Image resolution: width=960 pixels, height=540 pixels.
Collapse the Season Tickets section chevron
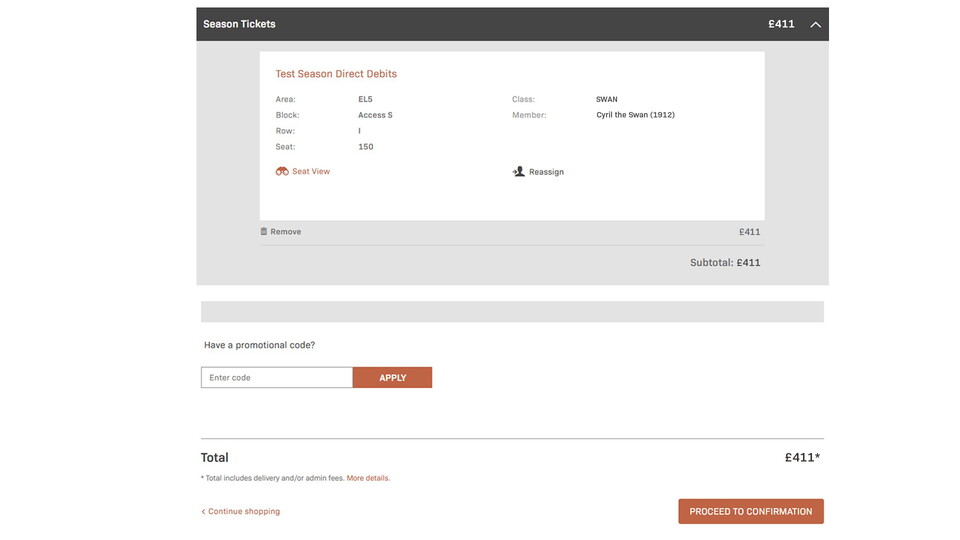click(x=815, y=24)
